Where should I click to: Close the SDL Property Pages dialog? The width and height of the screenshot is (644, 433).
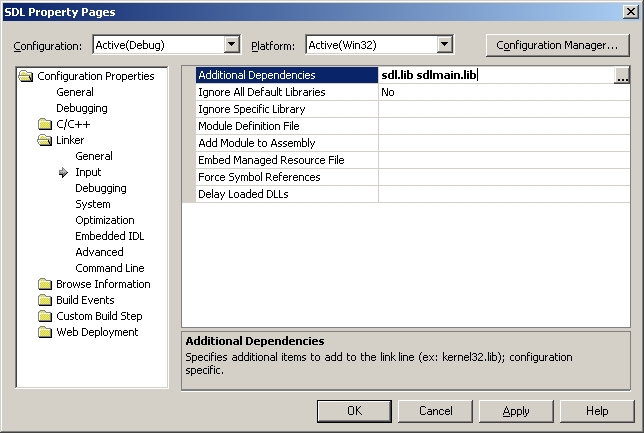click(630, 12)
